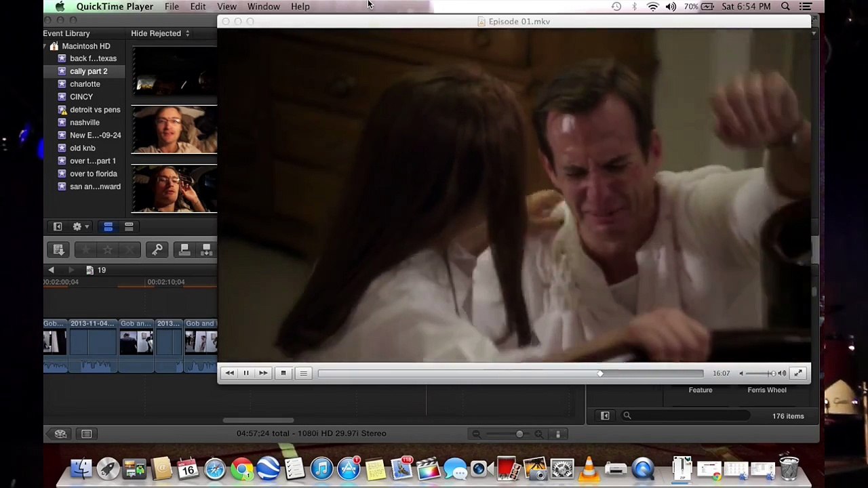Open Notification Center list icon
Viewport: 868px width, 488px height.
806,7
